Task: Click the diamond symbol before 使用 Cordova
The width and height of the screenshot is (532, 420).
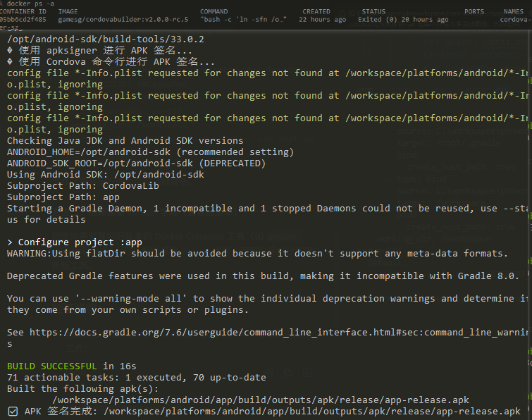Action: point(10,62)
